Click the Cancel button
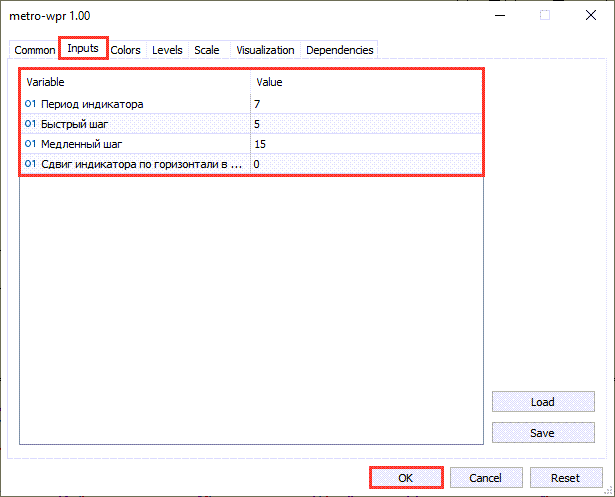This screenshot has height=497, width=615. pos(485,478)
